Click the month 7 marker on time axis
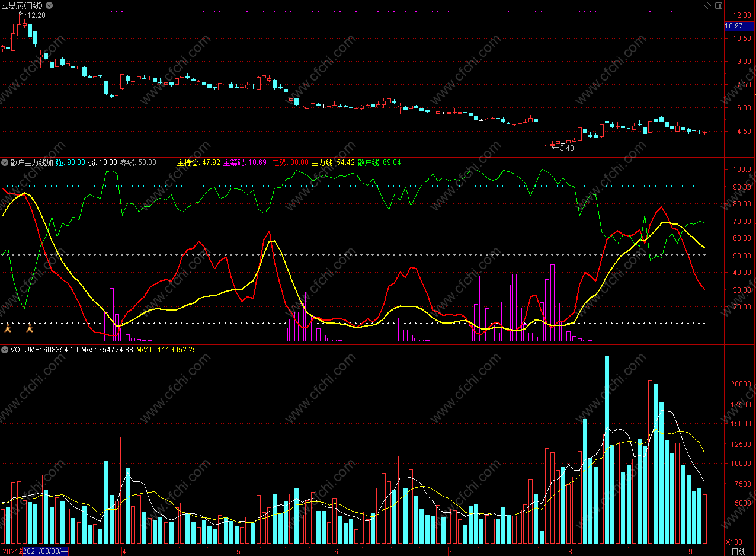The height and width of the screenshot is (556, 756). click(x=450, y=551)
